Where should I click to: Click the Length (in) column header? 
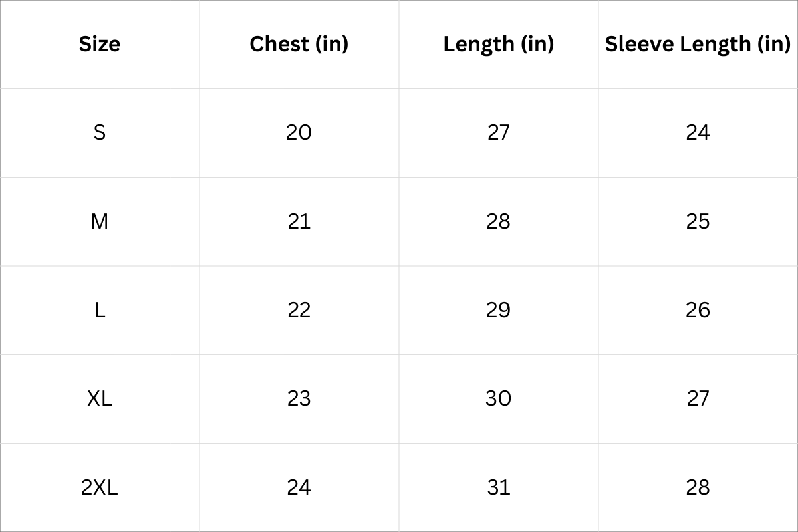point(499,44)
